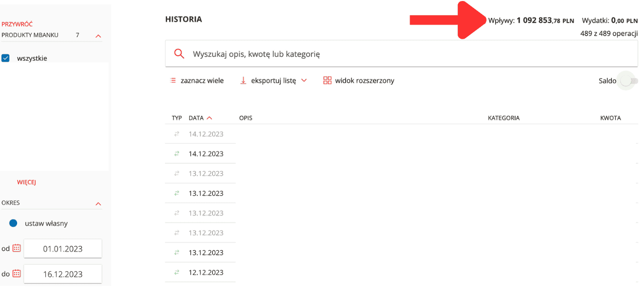Image resolution: width=644 pixels, height=303 pixels.
Task: Click the KATEGORIA column header
Action: click(504, 118)
